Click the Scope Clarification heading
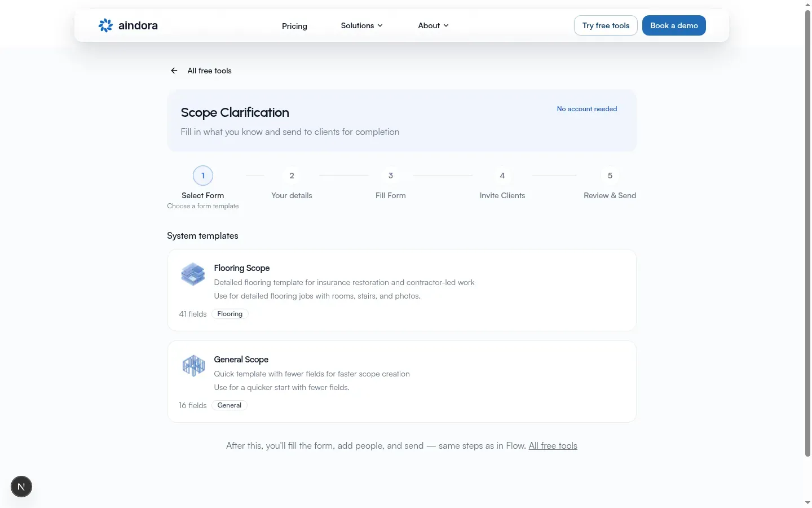The width and height of the screenshot is (812, 508). (235, 112)
